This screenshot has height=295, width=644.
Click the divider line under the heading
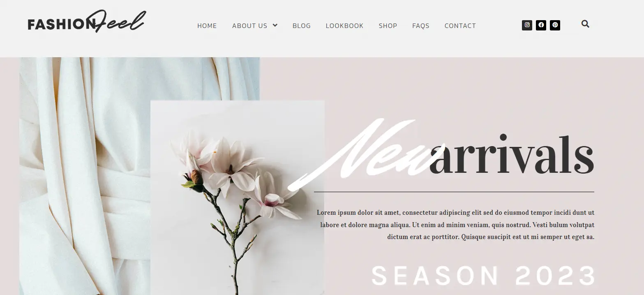click(454, 192)
